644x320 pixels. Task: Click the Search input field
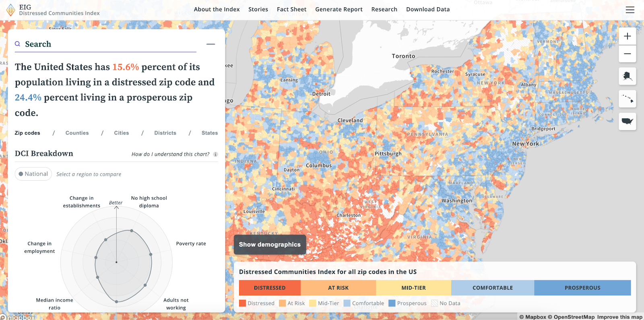(x=105, y=44)
